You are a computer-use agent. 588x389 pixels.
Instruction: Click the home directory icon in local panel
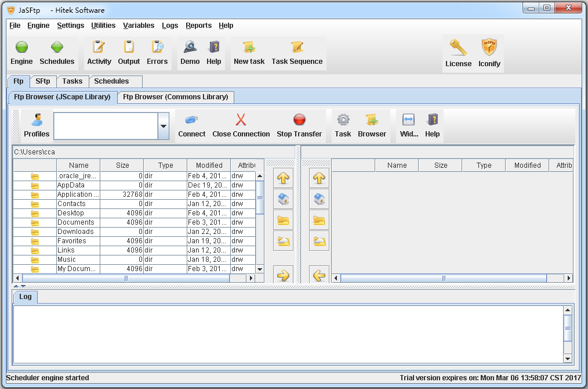pos(283,199)
